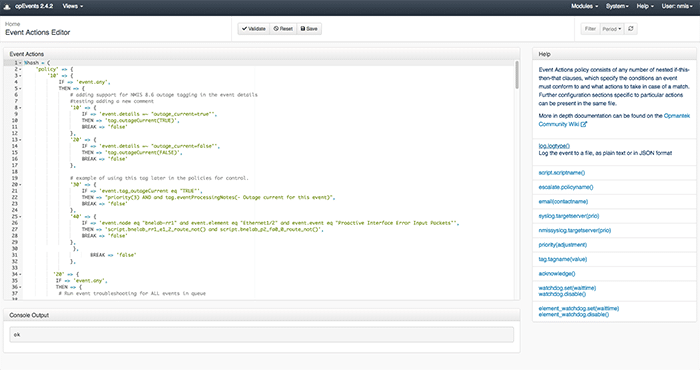The image size is (700, 370).
Task: Click the refresh icon button
Action: click(x=631, y=29)
